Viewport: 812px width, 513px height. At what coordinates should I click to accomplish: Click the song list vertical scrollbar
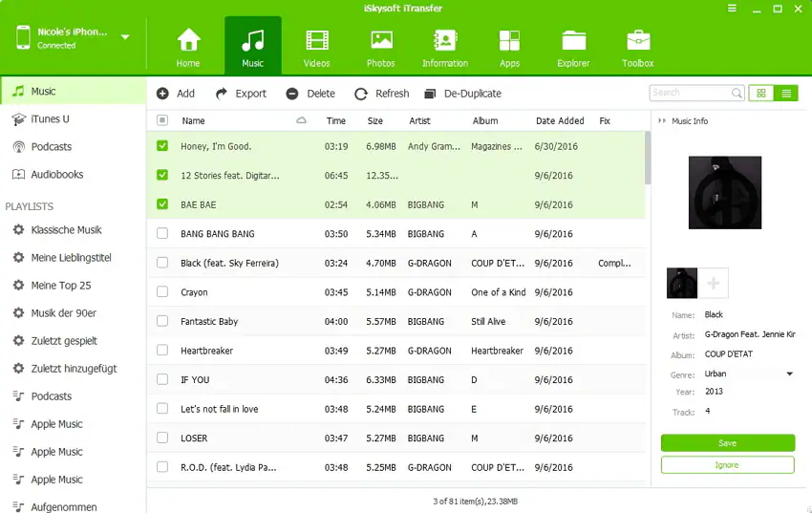648,158
